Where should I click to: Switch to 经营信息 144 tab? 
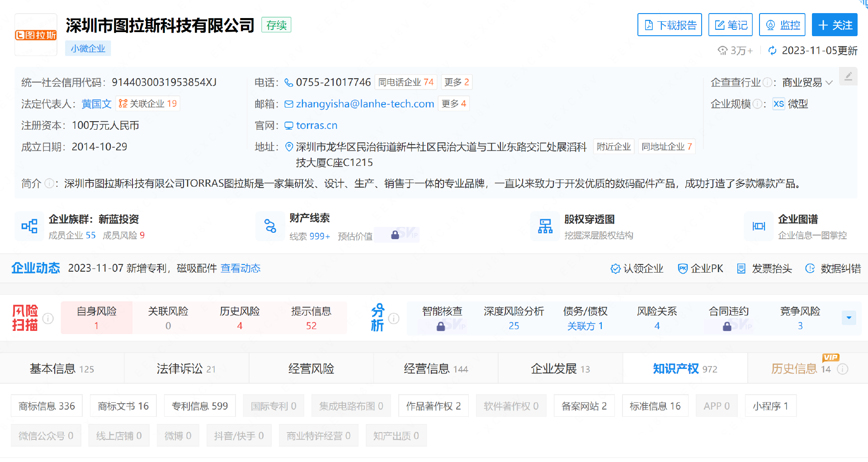(436, 368)
